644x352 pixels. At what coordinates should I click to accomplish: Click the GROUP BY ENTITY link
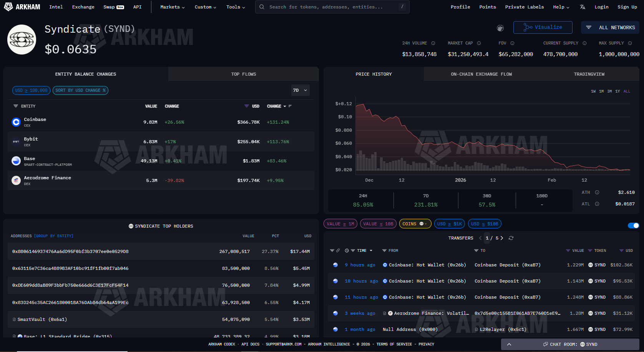(x=53, y=236)
